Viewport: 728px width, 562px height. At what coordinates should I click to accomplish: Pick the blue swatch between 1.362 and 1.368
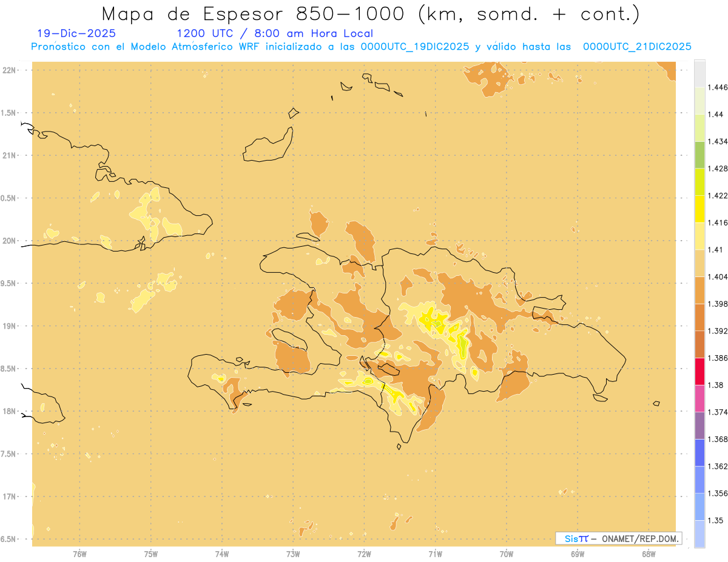[699, 453]
